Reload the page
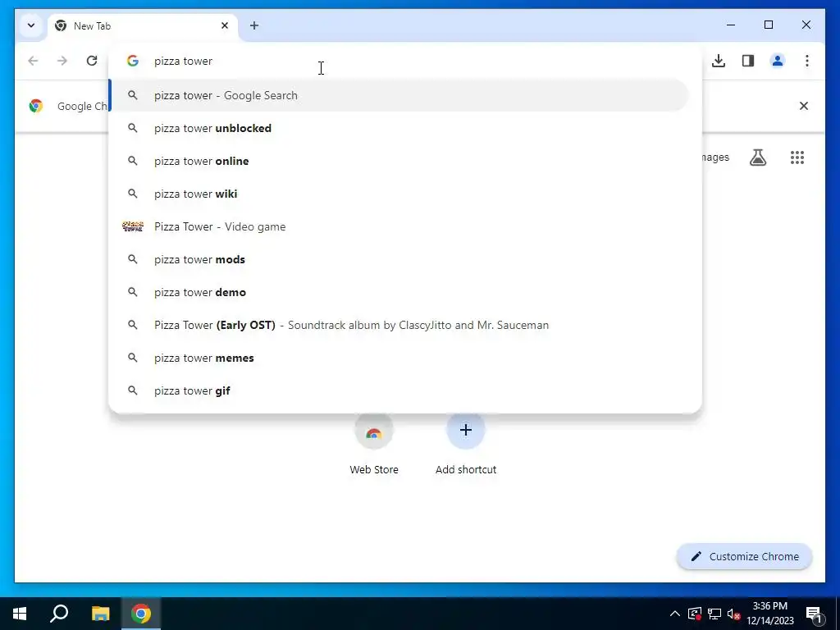Viewport: 840px width, 630px height. (x=92, y=61)
